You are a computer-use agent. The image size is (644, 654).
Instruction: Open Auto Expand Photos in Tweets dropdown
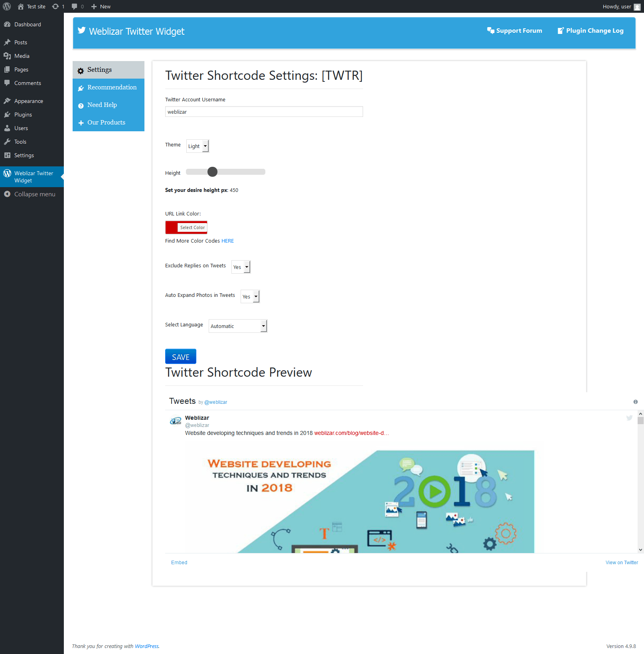pos(250,296)
